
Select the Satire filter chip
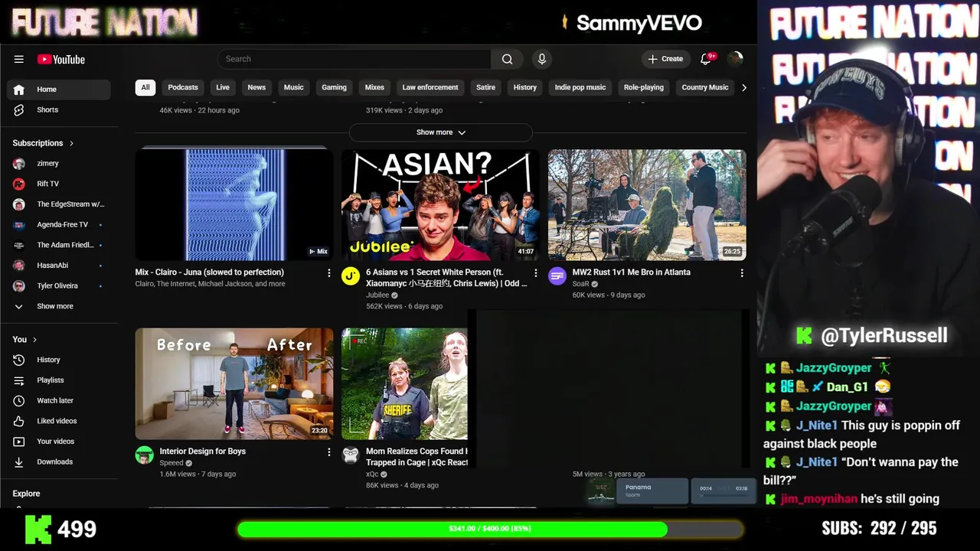(x=485, y=87)
